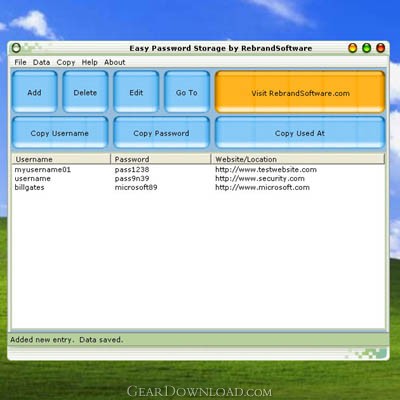Open the Help menu
This screenshot has height=400, width=400.
click(x=90, y=62)
